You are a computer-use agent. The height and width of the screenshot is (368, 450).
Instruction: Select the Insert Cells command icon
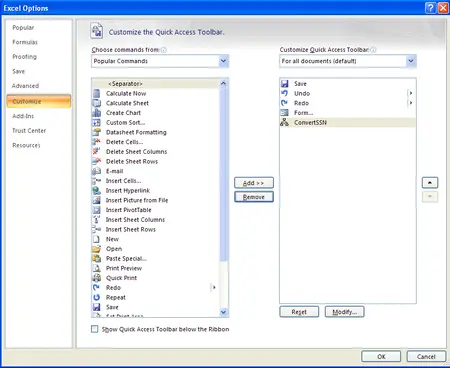click(97, 181)
